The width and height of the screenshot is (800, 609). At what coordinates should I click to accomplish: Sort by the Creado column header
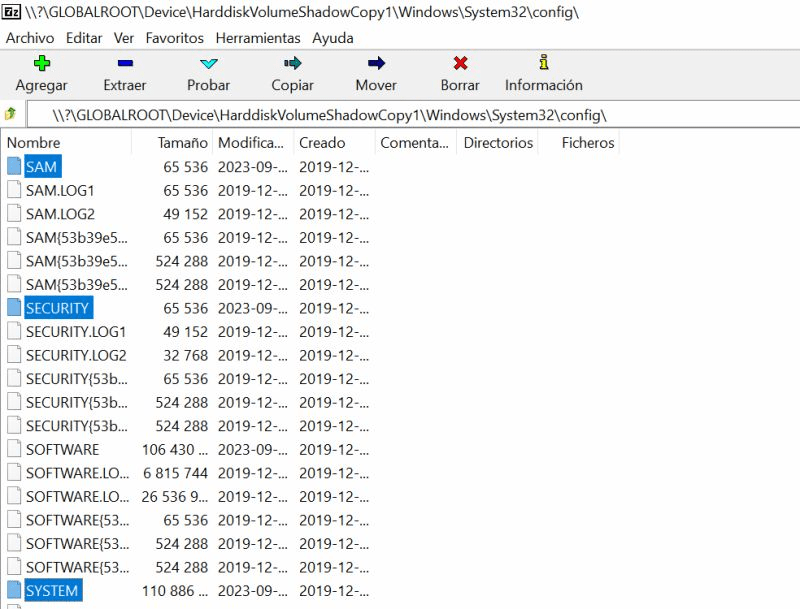[x=321, y=143]
